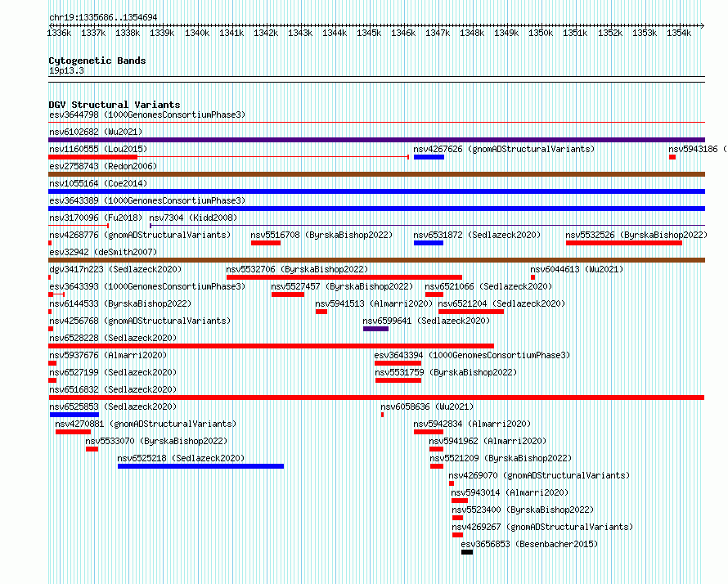This screenshot has height=584, width=728.
Task: Click esv3643389 variant label
Action: [147, 200]
